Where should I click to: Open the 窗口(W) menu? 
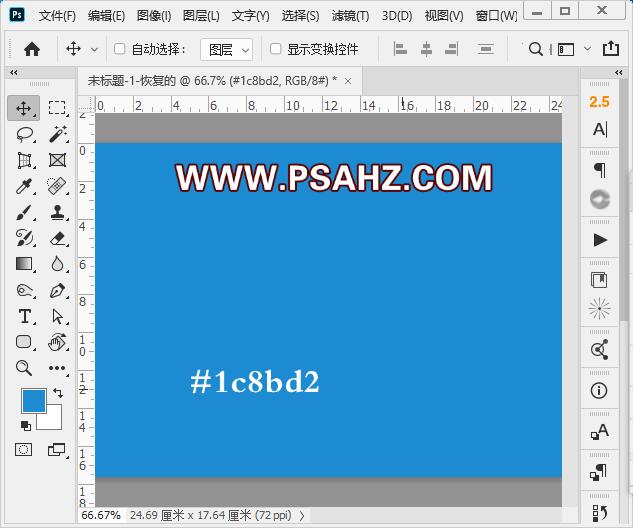click(497, 16)
